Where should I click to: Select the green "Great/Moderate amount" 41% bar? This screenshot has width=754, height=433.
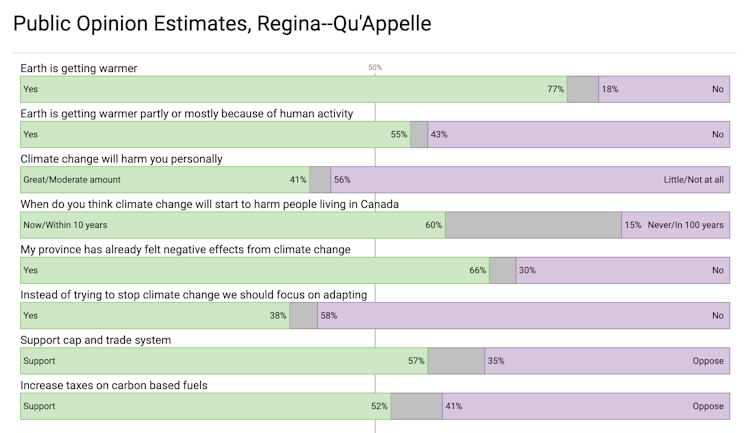click(165, 180)
